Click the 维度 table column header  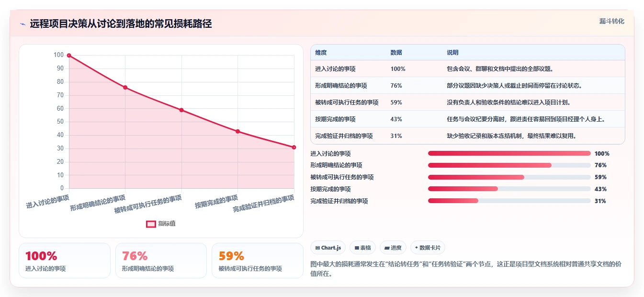tap(321, 53)
